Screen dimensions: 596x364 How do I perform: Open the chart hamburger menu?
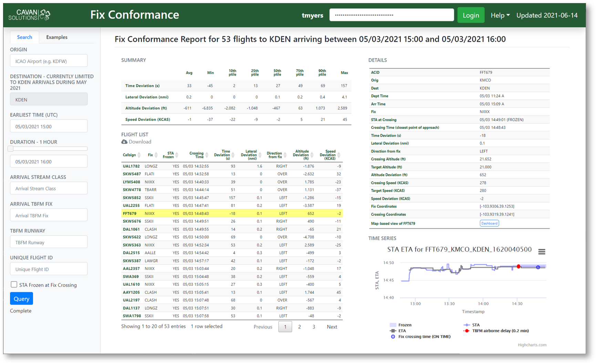click(x=542, y=252)
